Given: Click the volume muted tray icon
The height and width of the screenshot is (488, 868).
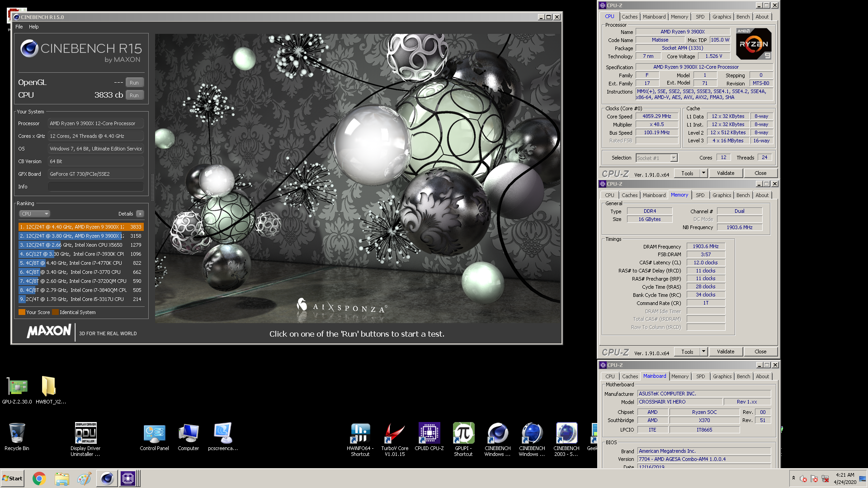Looking at the screenshot, I should click(x=803, y=479).
